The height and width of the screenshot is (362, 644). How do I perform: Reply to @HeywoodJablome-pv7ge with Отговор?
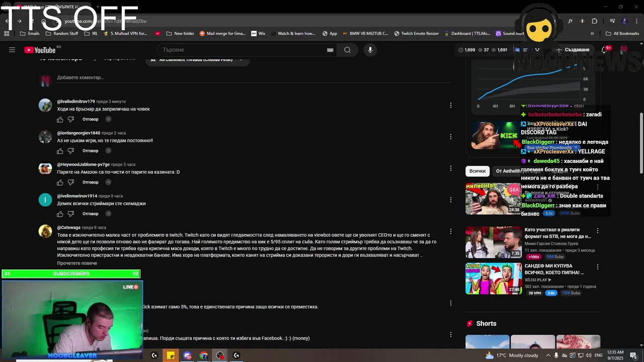point(91,182)
